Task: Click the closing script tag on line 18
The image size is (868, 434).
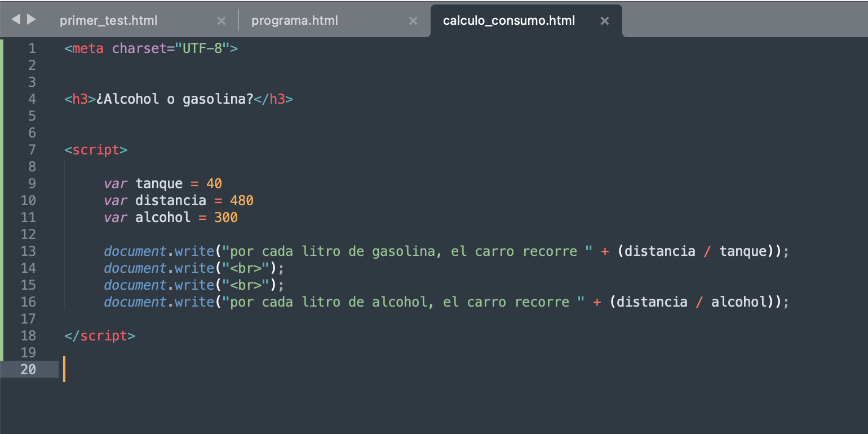Action: tap(100, 336)
